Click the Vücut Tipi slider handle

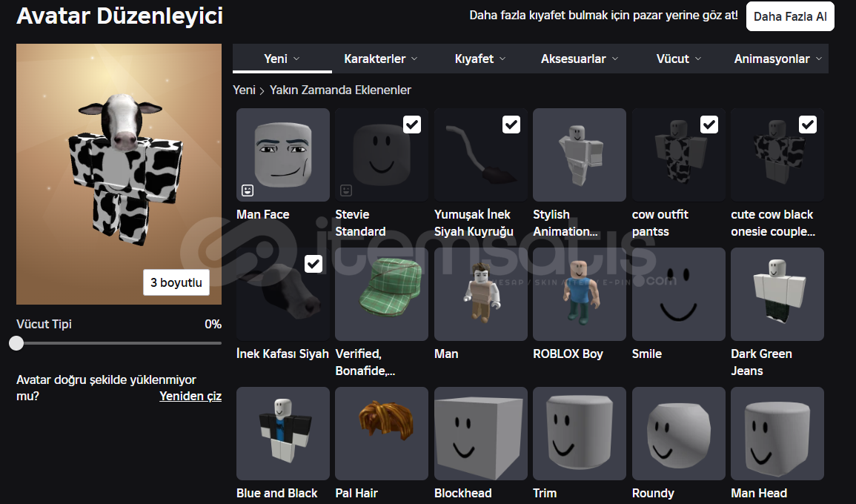pos(16,343)
